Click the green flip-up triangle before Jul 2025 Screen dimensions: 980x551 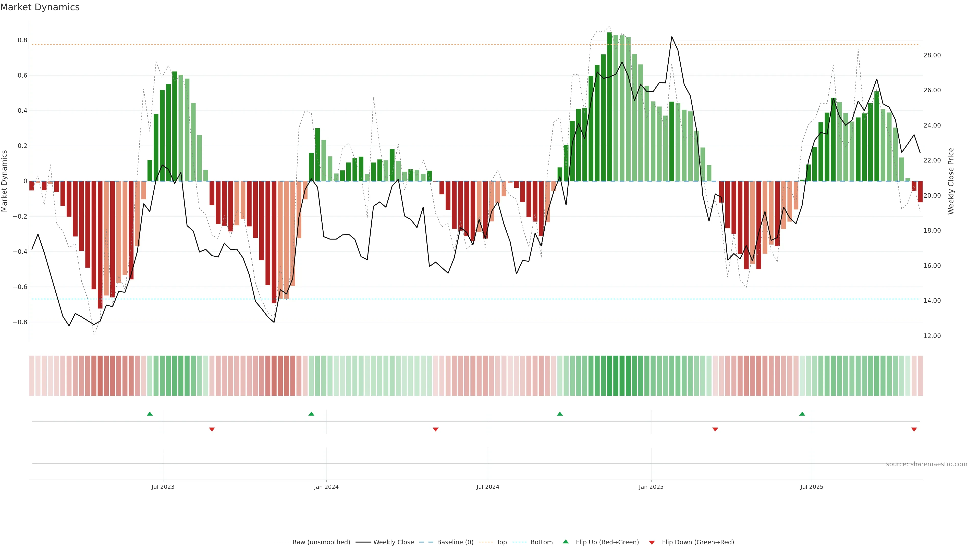click(802, 414)
